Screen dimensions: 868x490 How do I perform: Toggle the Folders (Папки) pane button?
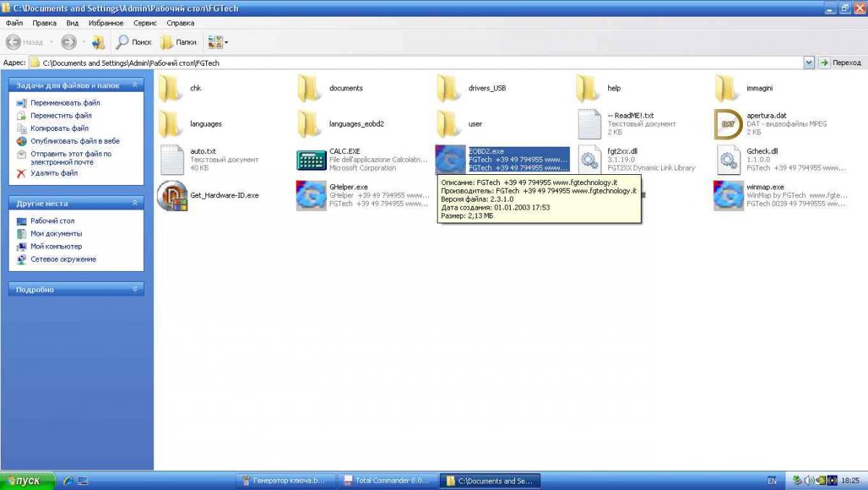[x=179, y=43]
